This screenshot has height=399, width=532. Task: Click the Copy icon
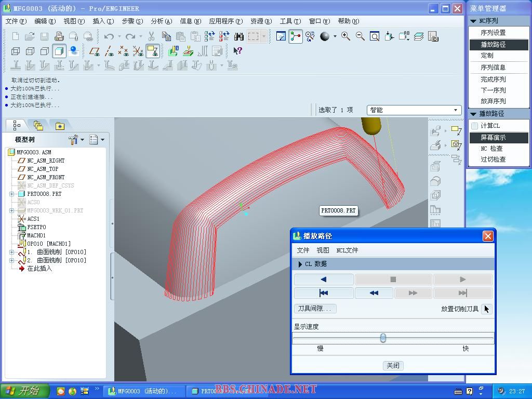coord(166,36)
